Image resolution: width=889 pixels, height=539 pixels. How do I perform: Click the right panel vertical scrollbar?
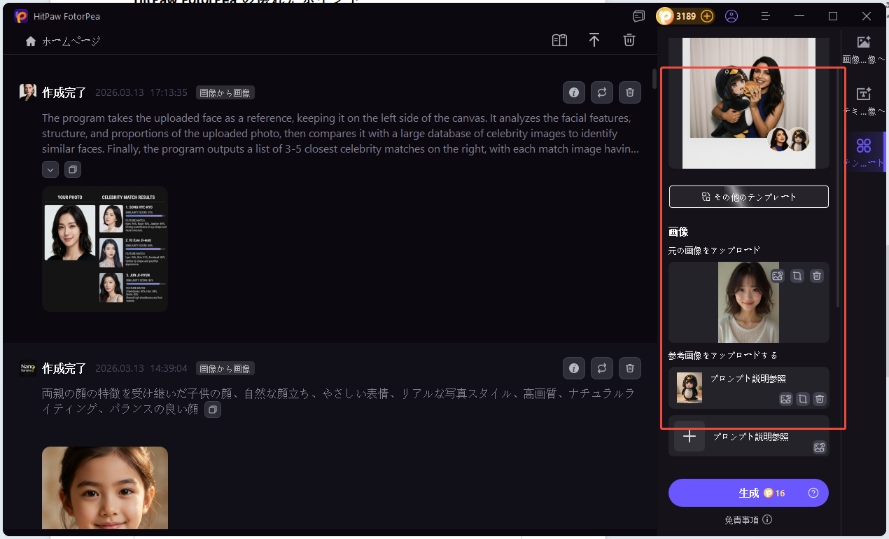point(838,187)
